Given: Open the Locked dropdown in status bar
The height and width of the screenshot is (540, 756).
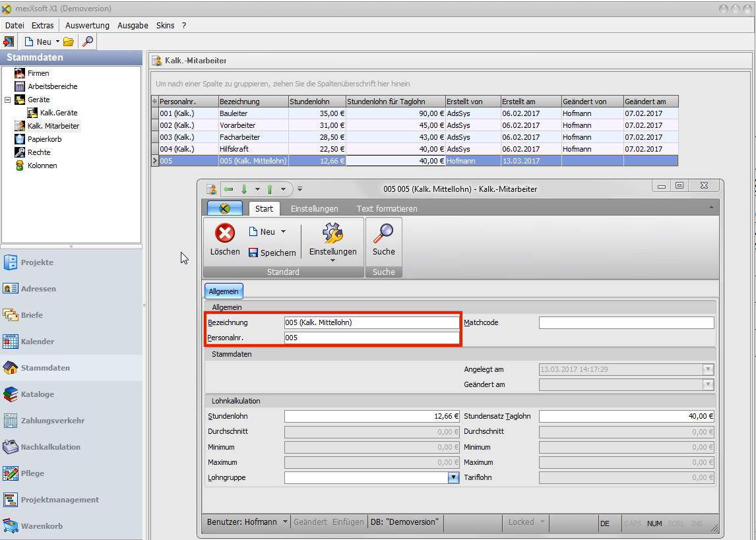Looking at the screenshot, I should tap(542, 522).
